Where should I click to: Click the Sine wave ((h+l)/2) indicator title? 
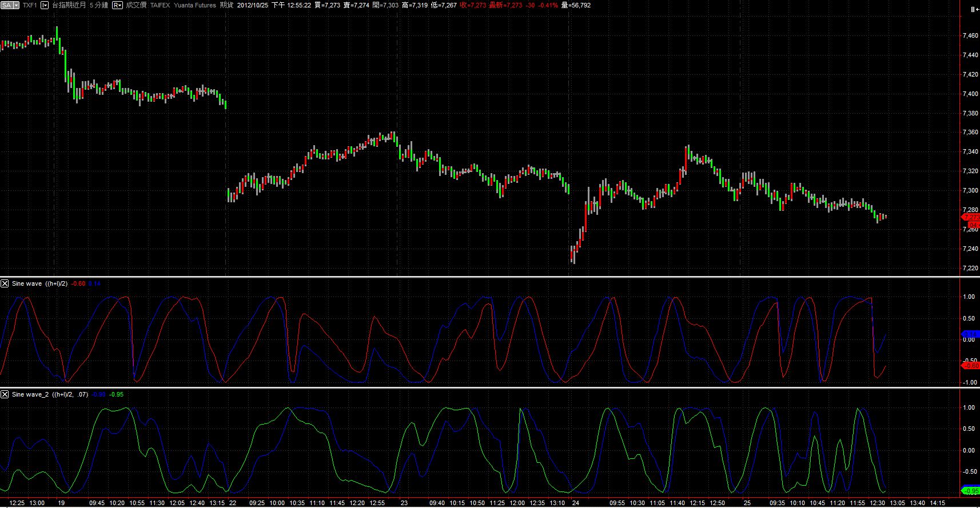click(39, 283)
